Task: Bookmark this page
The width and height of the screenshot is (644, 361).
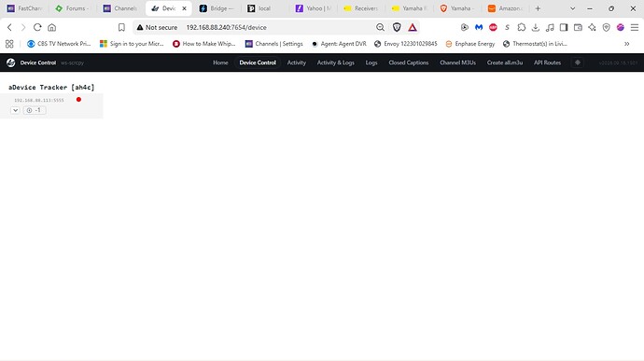Action: coord(121,27)
